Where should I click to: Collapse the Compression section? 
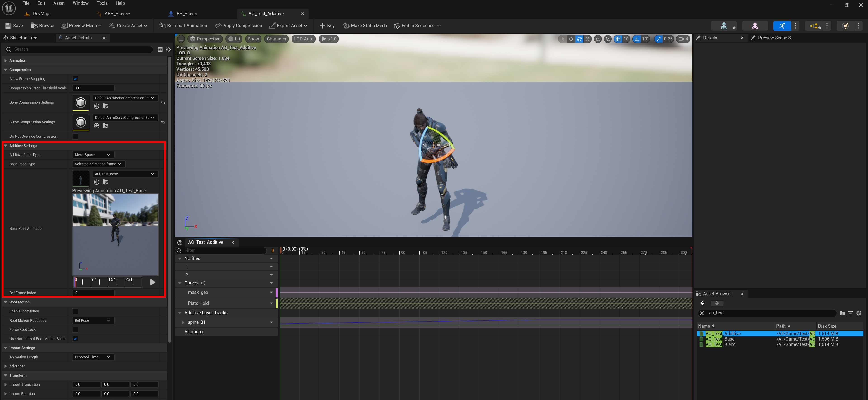5,70
